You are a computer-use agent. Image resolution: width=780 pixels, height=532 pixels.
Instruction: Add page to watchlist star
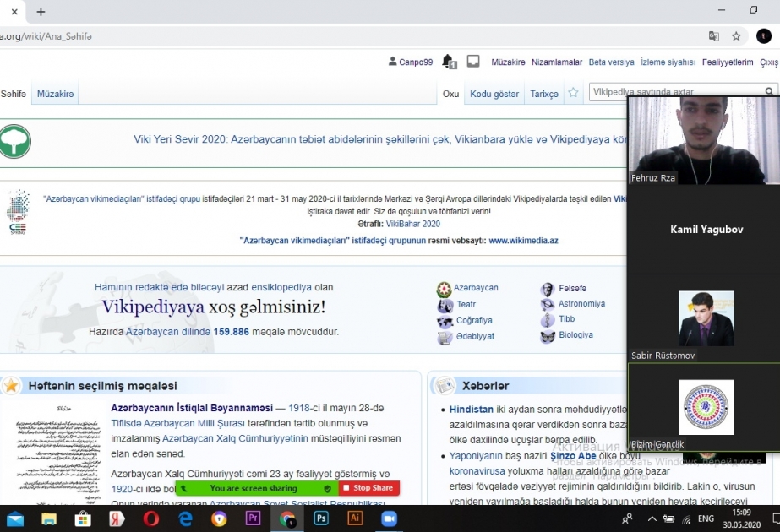(x=573, y=93)
